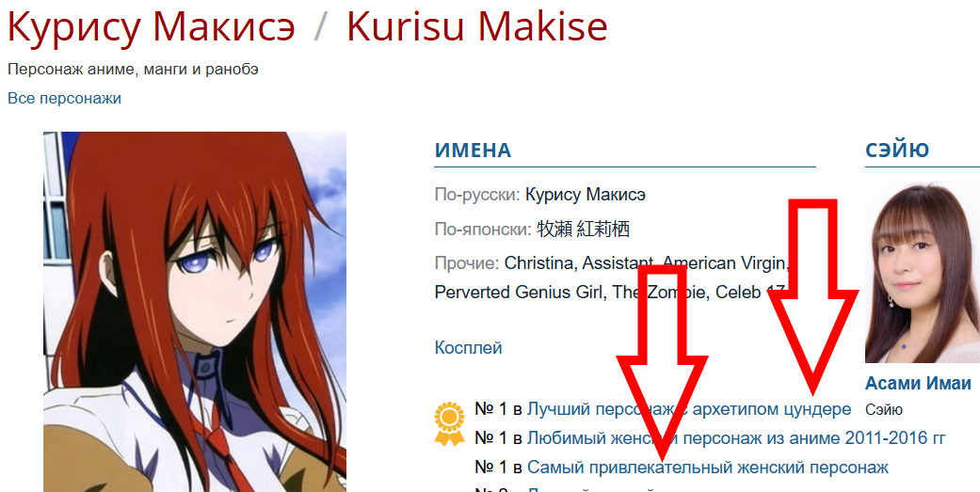The image size is (980, 492).
Task: Click the Сэйю label under Асами Имаи
Action: [884, 410]
